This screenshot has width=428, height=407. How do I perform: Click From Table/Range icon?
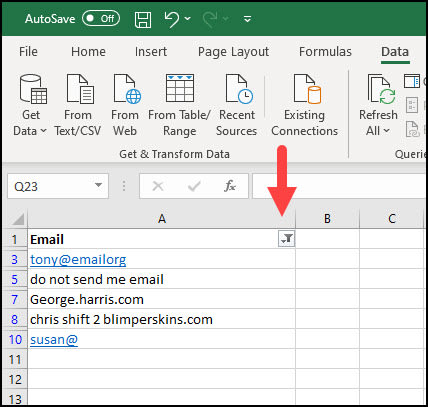click(x=180, y=88)
